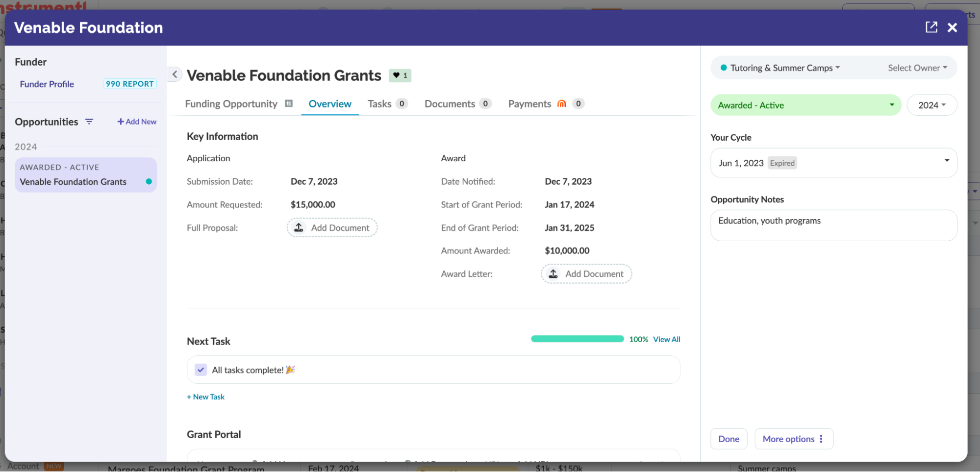Click the Submission Date value Dec 7, 2023

314,181
